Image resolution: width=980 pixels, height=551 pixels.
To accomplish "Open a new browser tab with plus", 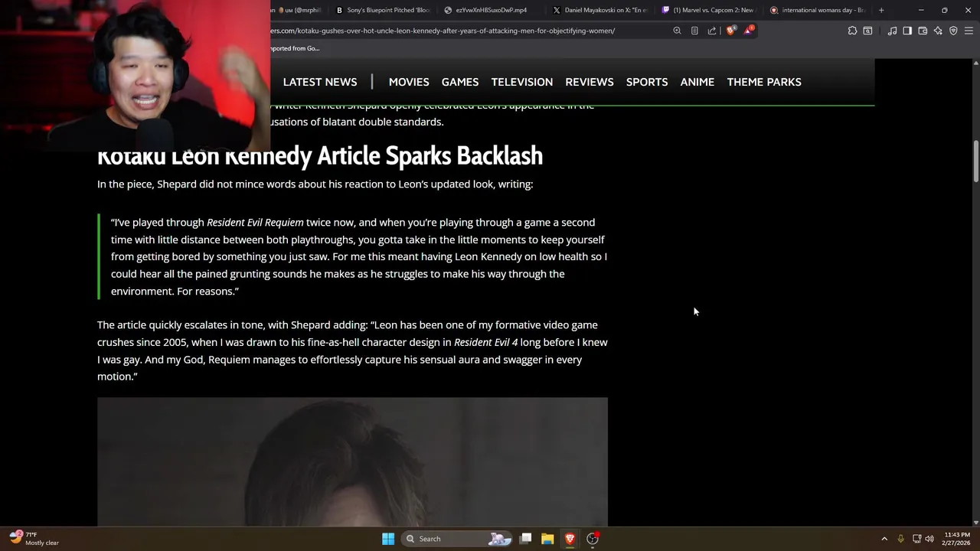I will [x=881, y=10].
